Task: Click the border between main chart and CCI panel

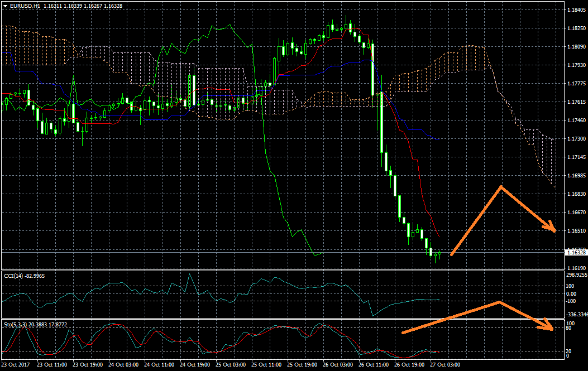Action: (x=279, y=271)
